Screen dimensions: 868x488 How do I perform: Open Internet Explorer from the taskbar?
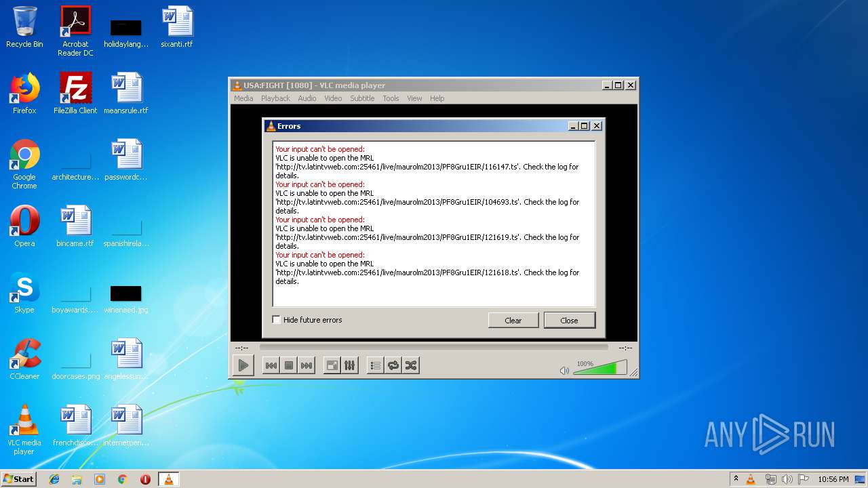[54, 479]
